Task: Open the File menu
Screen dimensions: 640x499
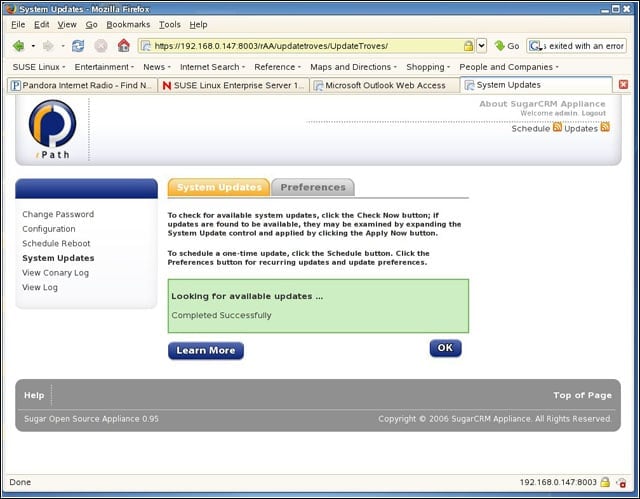Action: [x=18, y=24]
